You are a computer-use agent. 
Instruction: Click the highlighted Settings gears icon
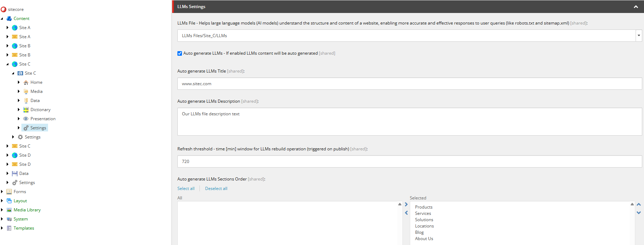(26, 128)
